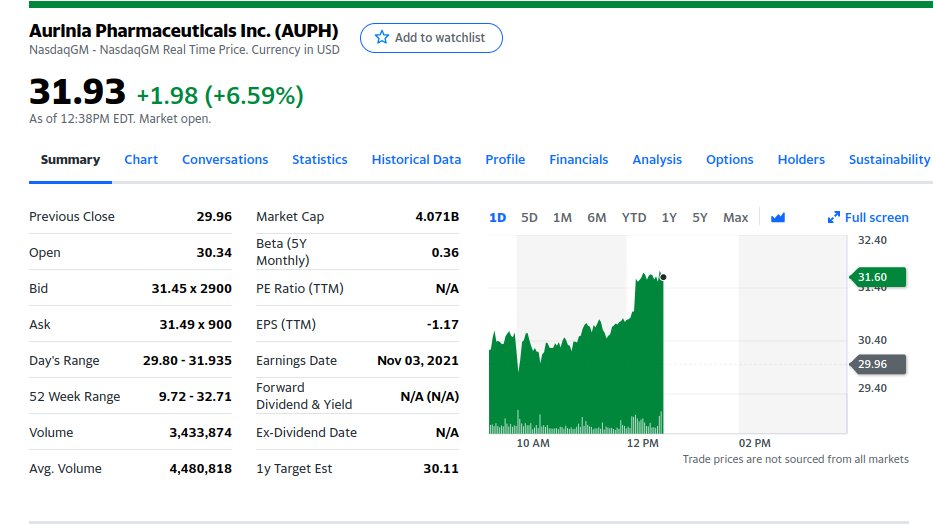The height and width of the screenshot is (524, 933).
Task: Open the Options tab
Action: [x=730, y=159]
